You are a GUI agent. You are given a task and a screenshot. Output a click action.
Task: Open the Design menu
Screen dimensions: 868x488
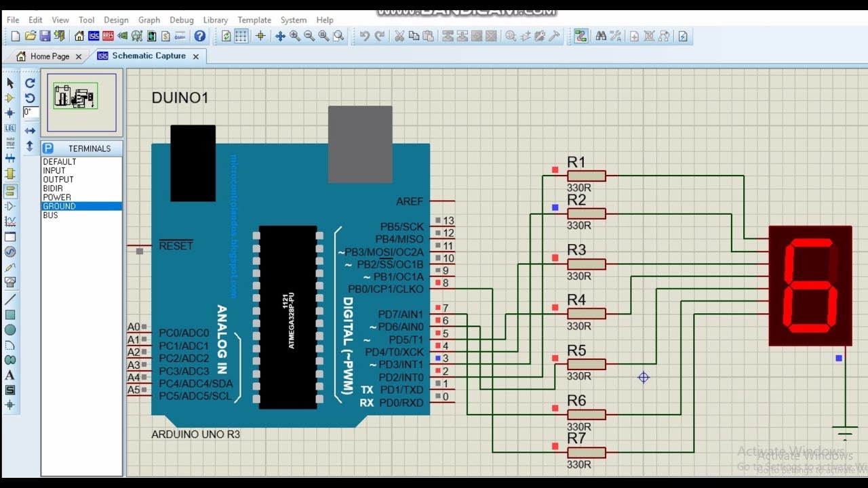pyautogui.click(x=116, y=20)
